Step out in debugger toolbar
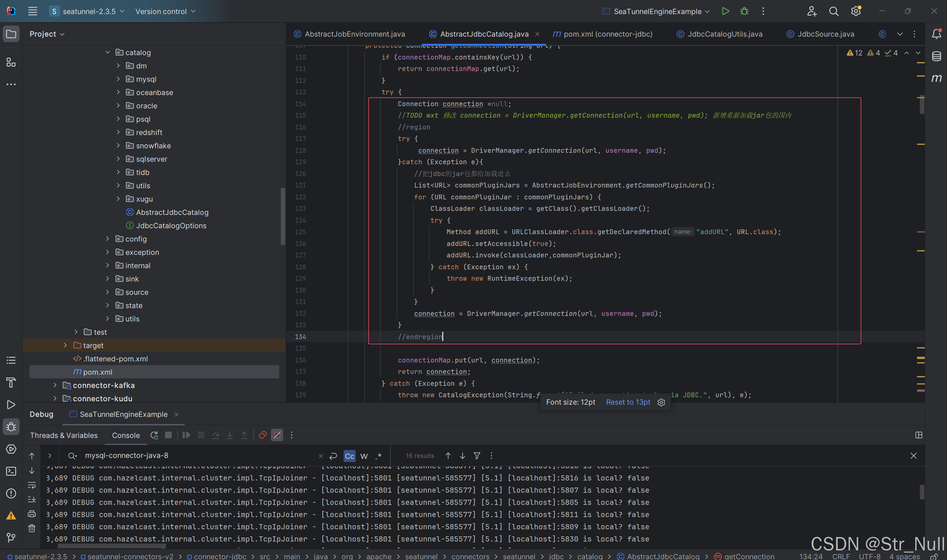The height and width of the screenshot is (560, 947). coord(244,435)
